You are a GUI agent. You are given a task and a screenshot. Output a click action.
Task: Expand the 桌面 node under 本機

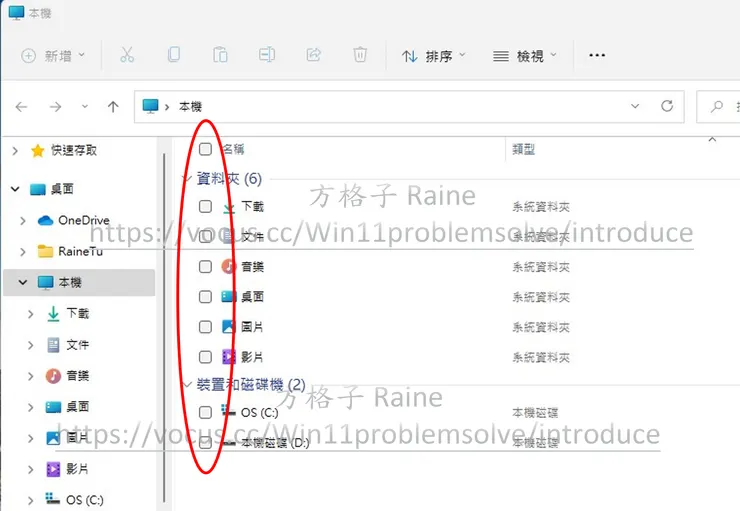point(31,407)
